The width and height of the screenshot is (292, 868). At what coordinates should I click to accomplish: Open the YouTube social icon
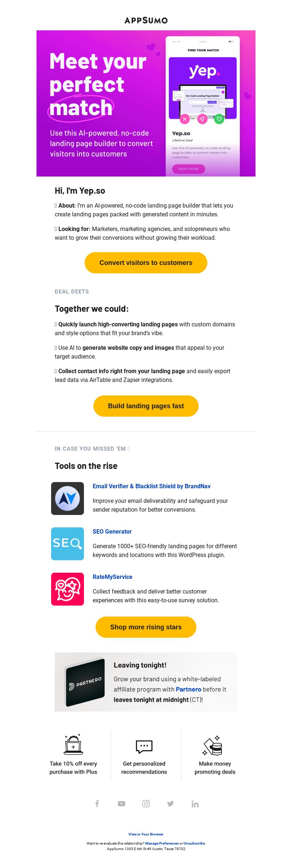(122, 803)
